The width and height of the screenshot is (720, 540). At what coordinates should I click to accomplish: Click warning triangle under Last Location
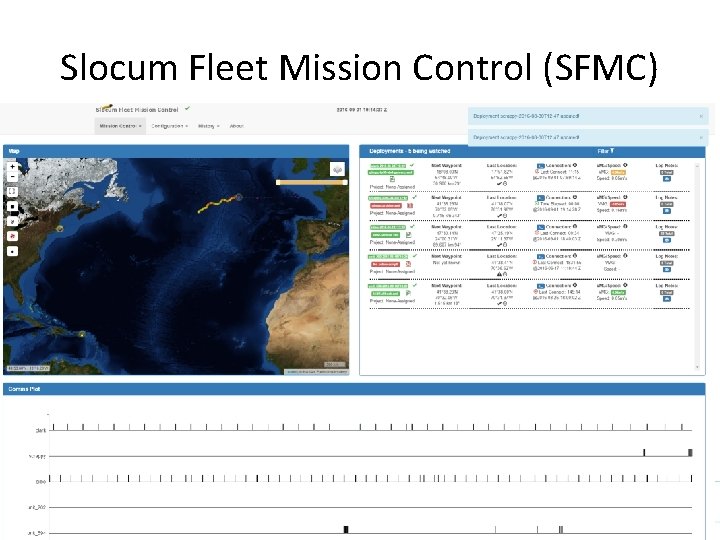(499, 274)
